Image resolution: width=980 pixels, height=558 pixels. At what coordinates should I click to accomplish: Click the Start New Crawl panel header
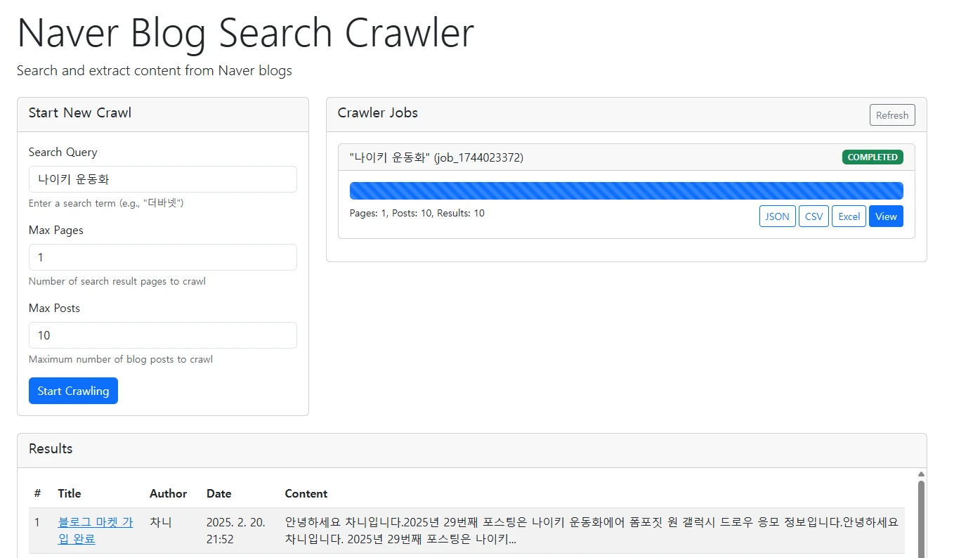click(x=79, y=112)
